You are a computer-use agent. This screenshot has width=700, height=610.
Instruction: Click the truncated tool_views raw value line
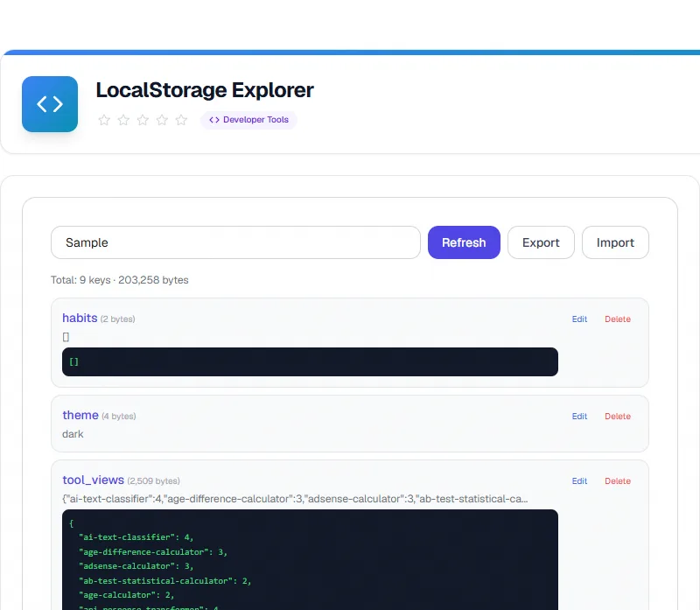295,499
